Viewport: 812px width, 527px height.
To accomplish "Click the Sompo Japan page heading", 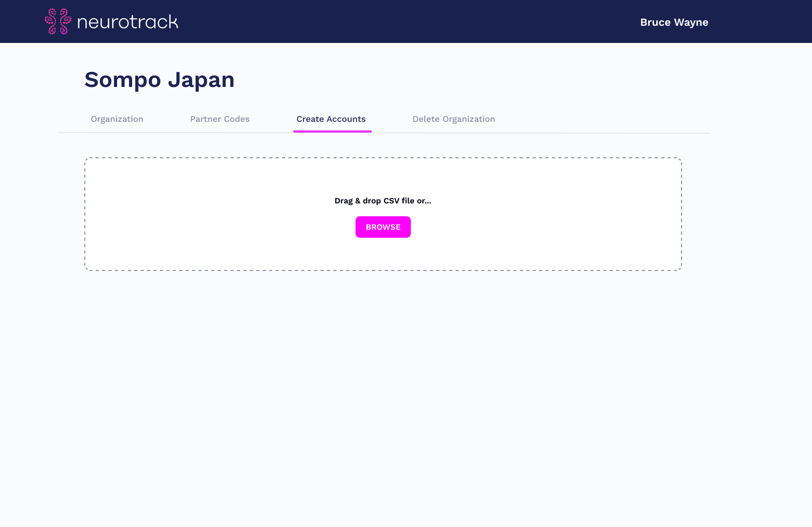I will click(x=160, y=80).
